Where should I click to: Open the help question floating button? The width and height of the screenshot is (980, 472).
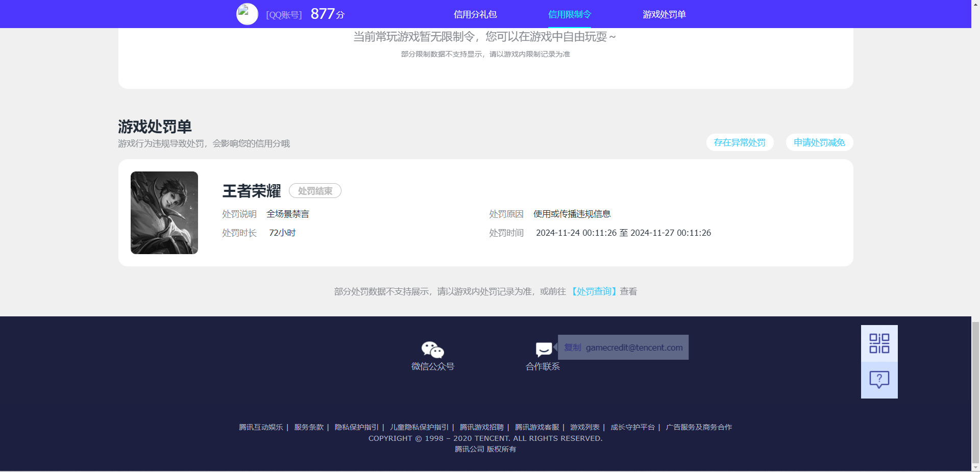[x=879, y=380]
